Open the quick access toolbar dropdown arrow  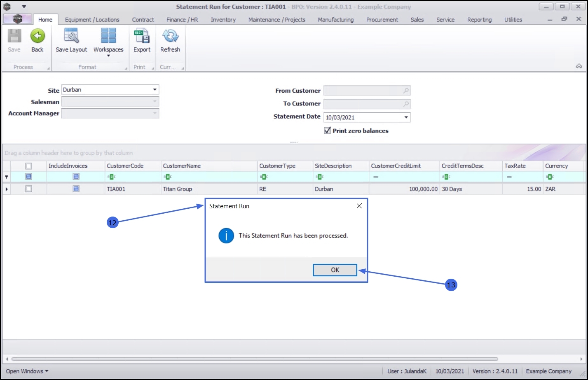[24, 7]
